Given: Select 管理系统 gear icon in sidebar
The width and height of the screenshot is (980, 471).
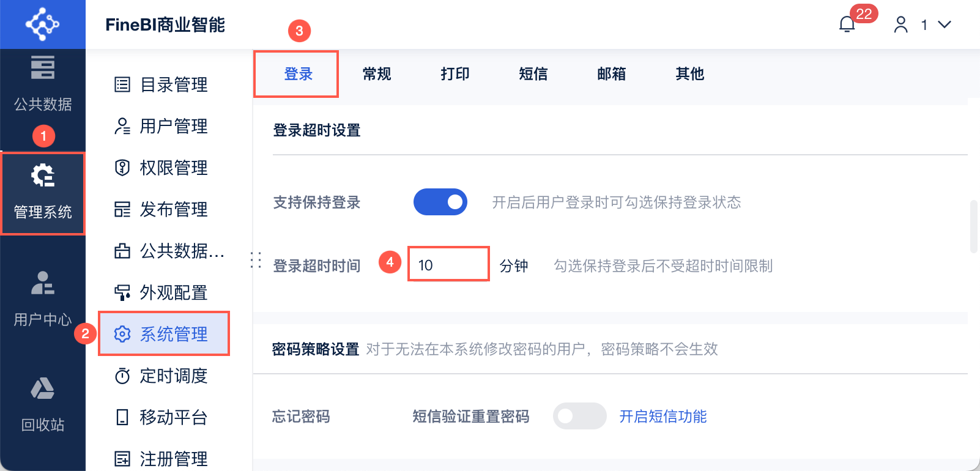Looking at the screenshot, I should click(43, 176).
